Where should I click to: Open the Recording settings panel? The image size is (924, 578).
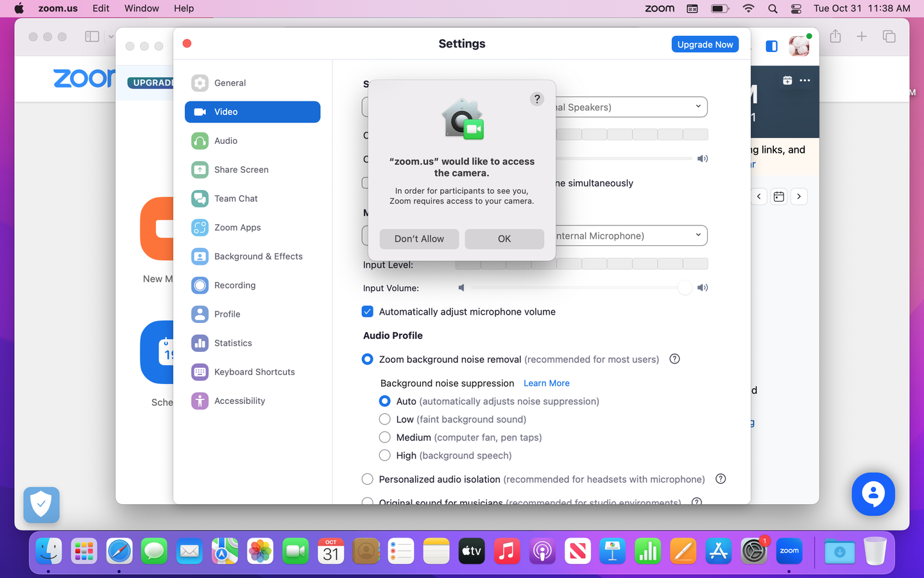(235, 285)
